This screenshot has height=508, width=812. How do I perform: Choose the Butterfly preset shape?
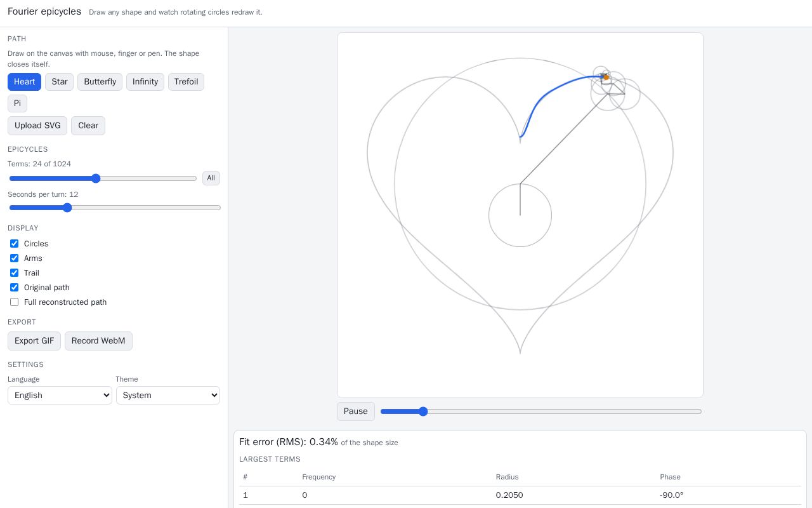coord(100,82)
